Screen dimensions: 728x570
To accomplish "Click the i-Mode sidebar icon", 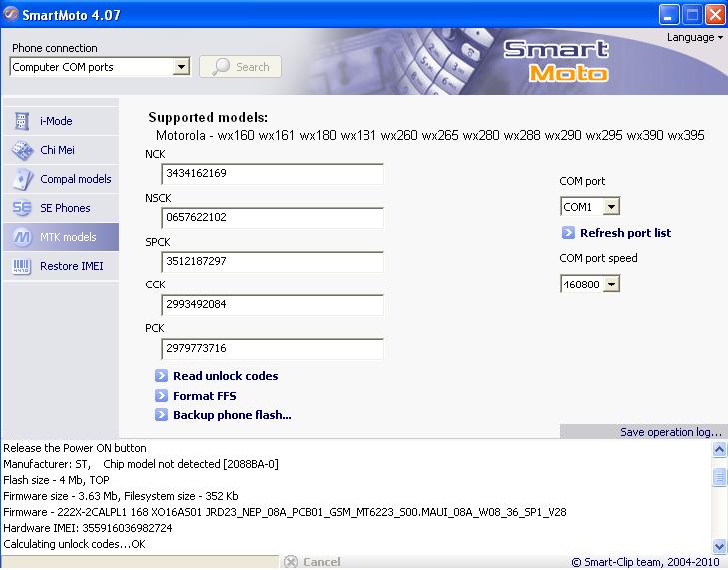I will (x=22, y=121).
